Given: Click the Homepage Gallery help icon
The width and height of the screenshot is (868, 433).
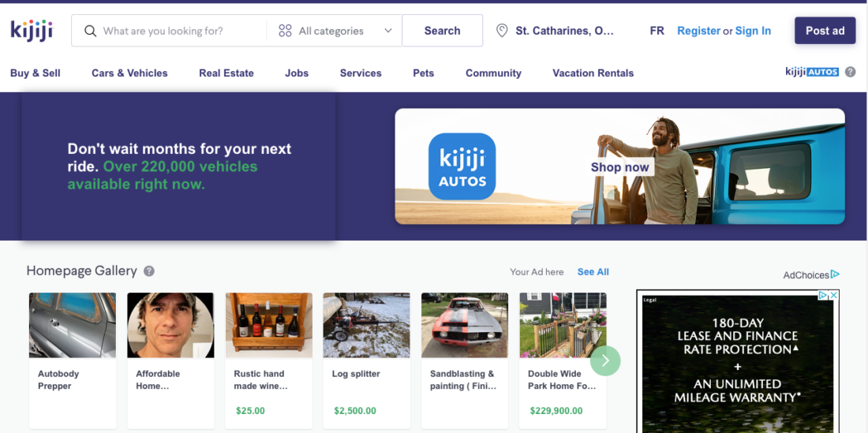Looking at the screenshot, I should (x=149, y=271).
